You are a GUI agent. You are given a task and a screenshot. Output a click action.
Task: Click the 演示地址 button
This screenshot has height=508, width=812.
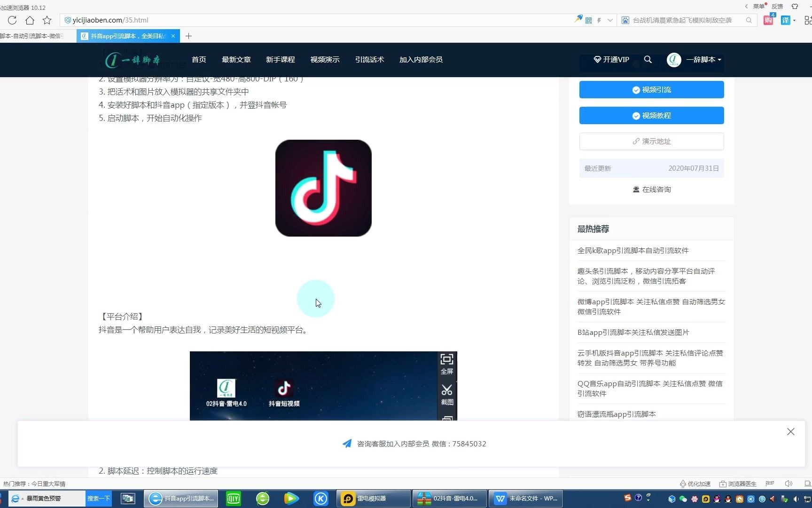(651, 141)
